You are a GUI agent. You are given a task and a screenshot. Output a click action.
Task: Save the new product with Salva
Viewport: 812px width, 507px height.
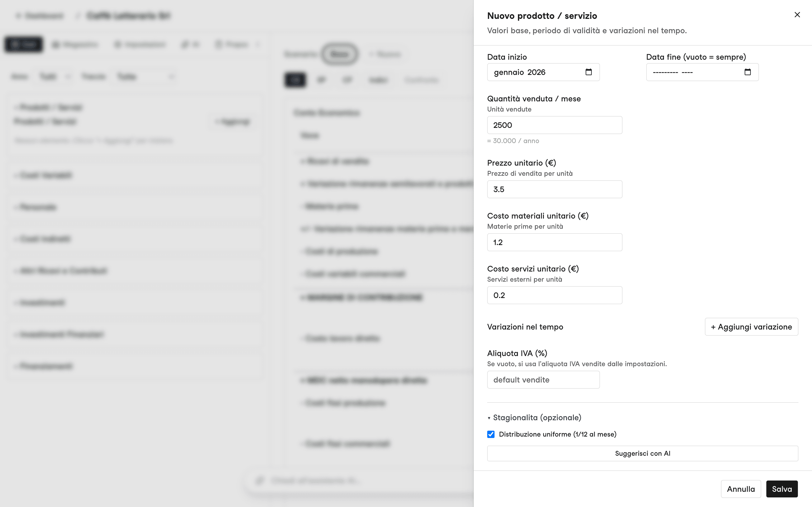click(x=782, y=489)
